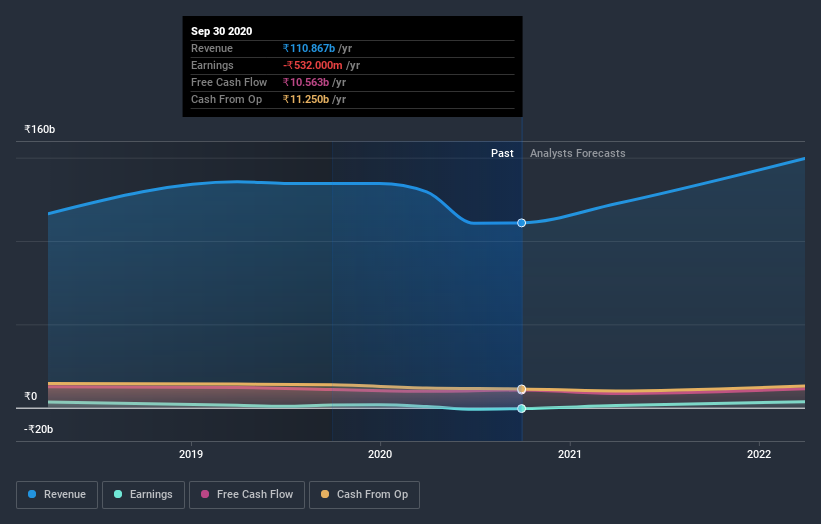
Task: Toggle the Cash From Op legend button
Action: click(364, 495)
